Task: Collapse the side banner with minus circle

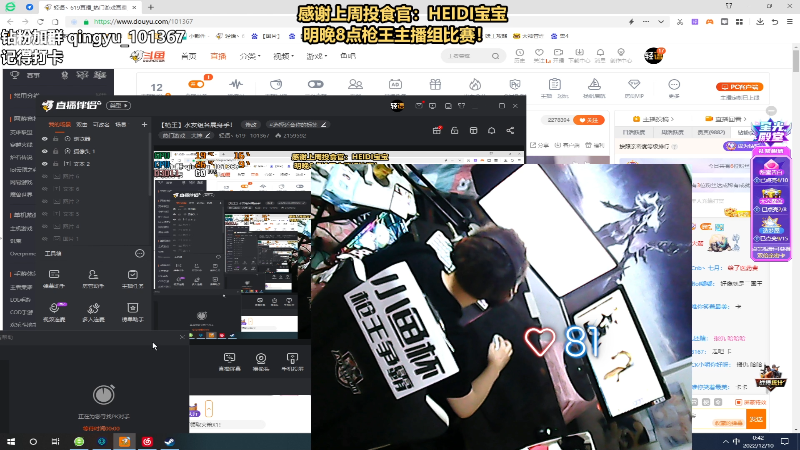Action: (771, 111)
